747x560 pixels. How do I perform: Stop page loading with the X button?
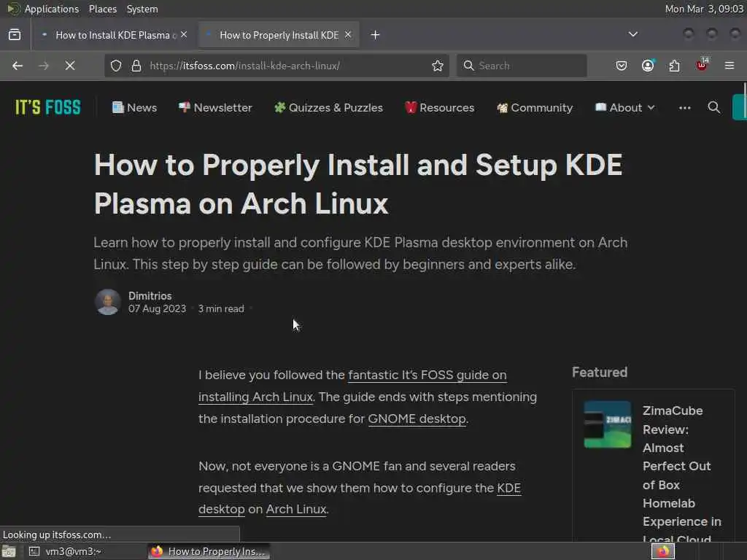(70, 66)
